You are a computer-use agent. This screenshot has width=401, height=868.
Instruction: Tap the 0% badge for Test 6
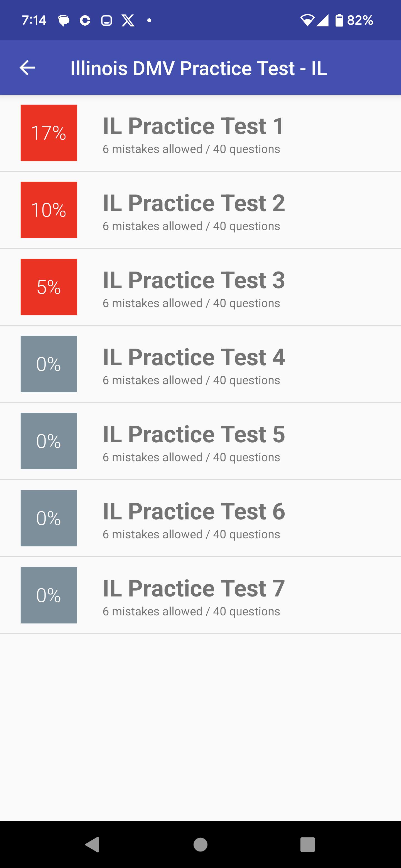point(49,518)
